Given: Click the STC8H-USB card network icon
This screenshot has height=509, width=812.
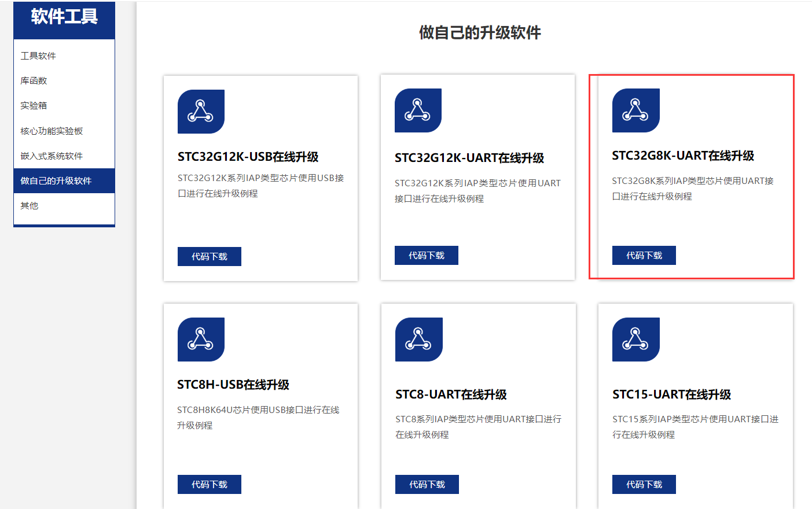Looking at the screenshot, I should 201,340.
